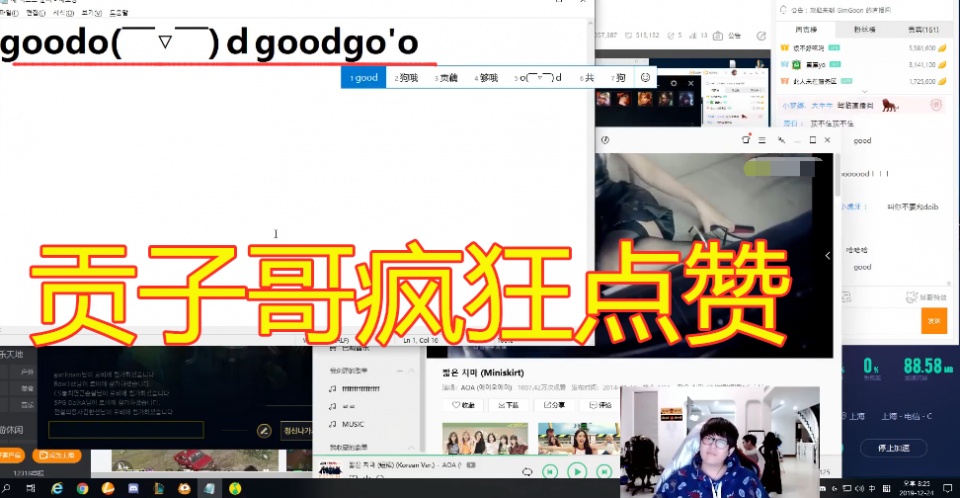Collapse side panel with the video's arrow
This screenshot has height=498, width=960.
click(827, 255)
